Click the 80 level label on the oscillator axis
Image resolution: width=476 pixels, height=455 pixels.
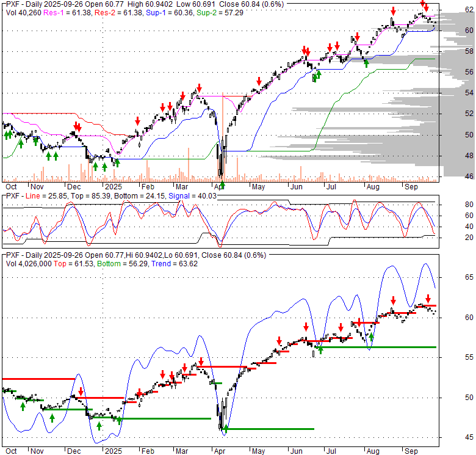[469, 205]
